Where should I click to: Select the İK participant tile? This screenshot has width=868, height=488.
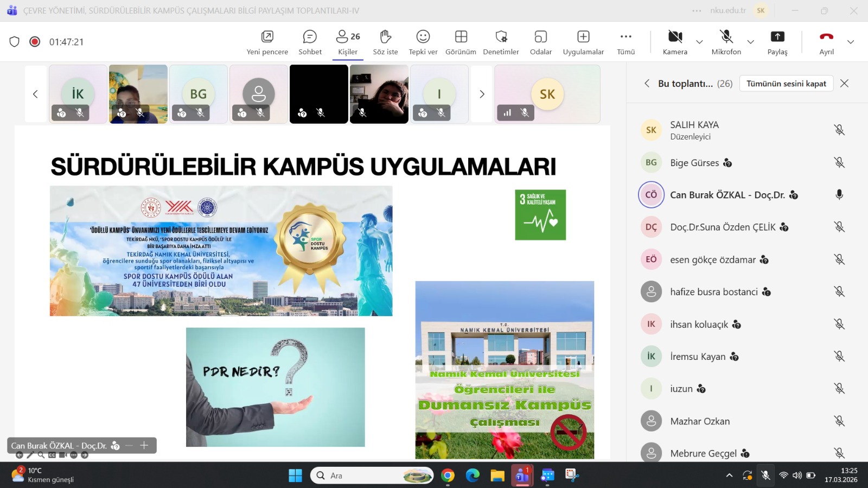click(78, 94)
